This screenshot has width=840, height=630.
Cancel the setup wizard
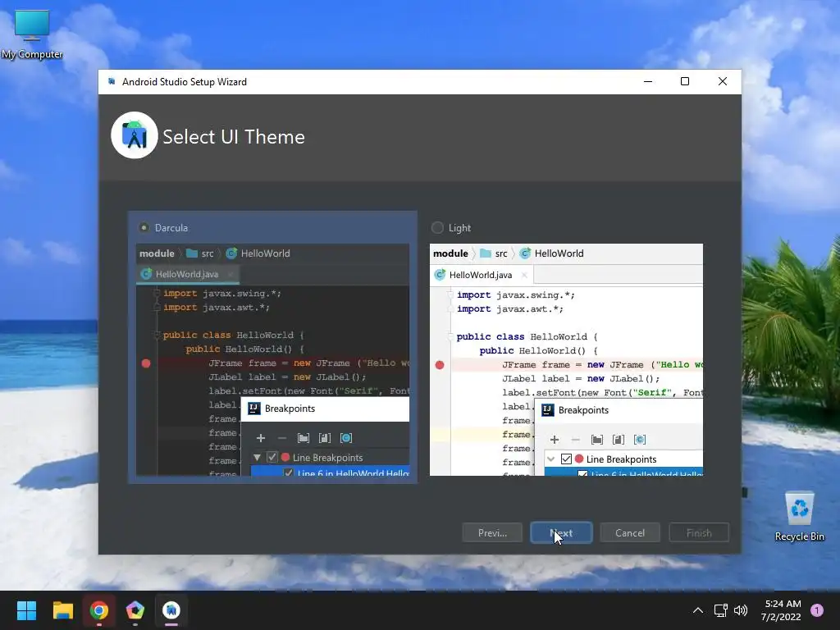click(630, 533)
